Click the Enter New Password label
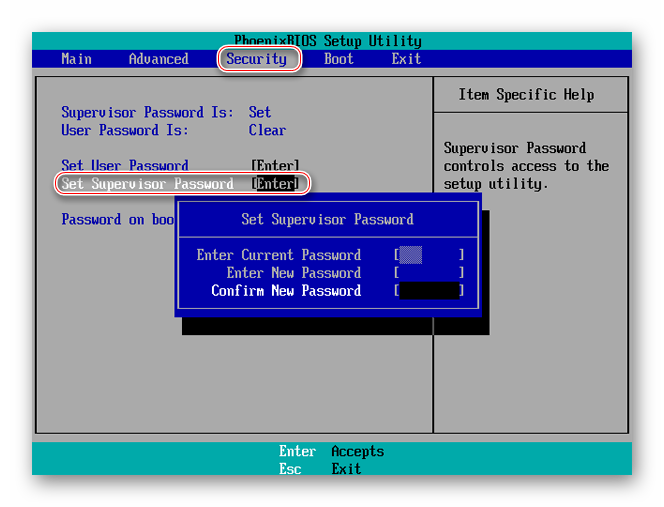The image size is (664, 507). (x=294, y=273)
